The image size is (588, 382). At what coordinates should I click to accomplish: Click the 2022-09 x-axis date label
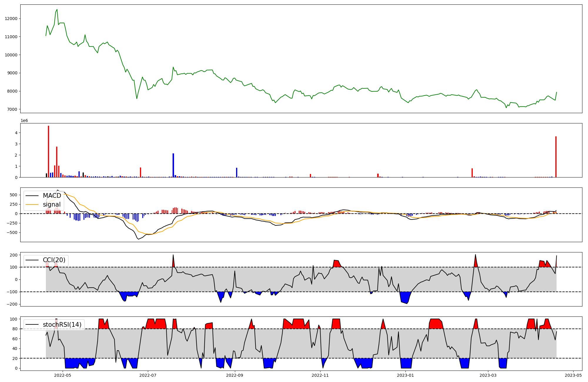coord(235,375)
